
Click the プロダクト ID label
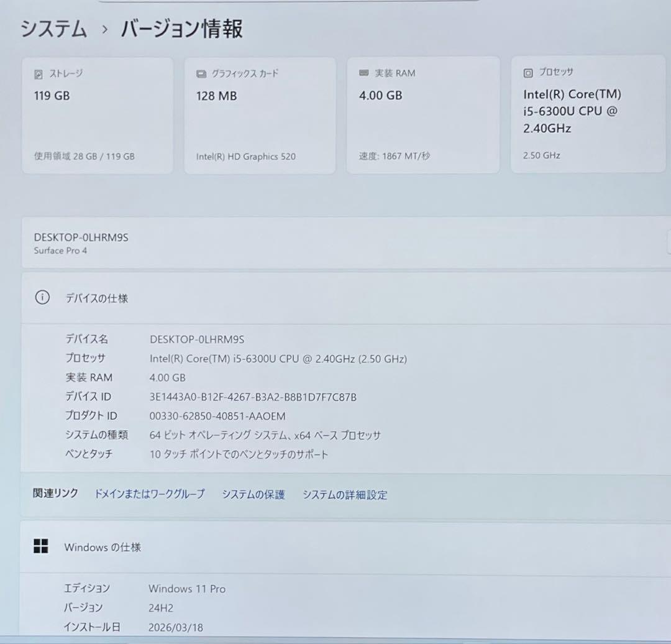pos(91,415)
